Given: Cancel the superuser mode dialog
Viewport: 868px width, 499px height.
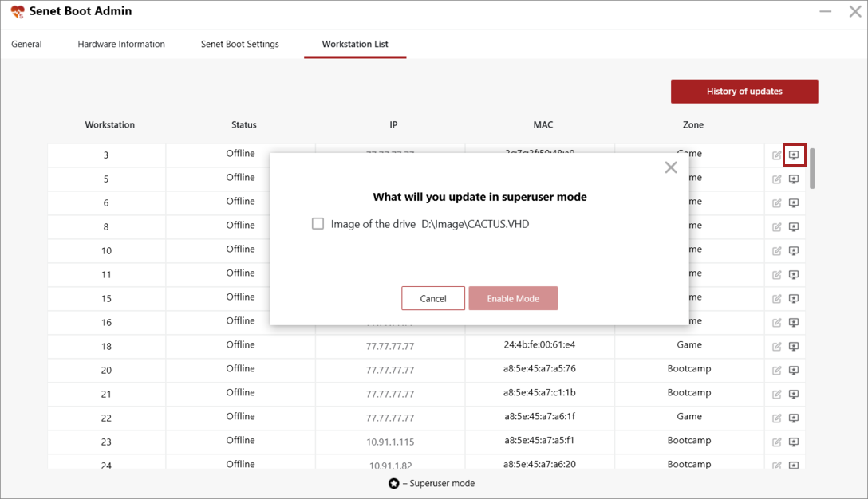Looking at the screenshot, I should tap(433, 298).
